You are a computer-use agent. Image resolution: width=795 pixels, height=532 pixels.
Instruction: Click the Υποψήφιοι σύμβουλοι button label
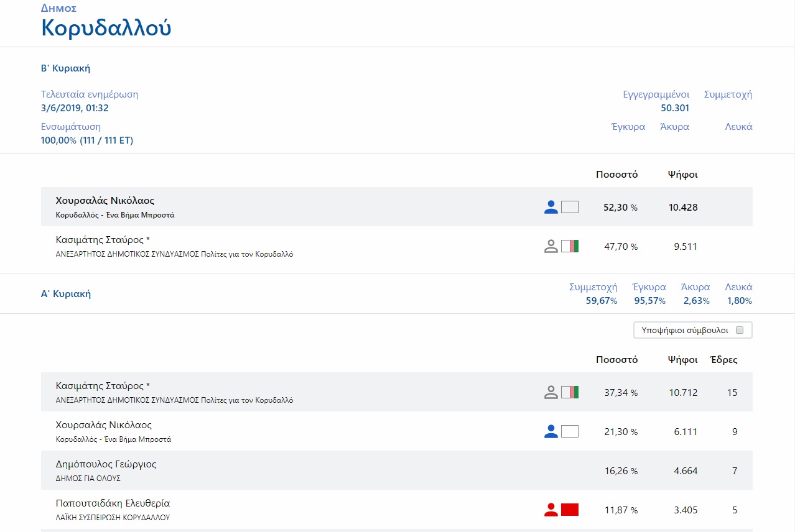pos(684,330)
